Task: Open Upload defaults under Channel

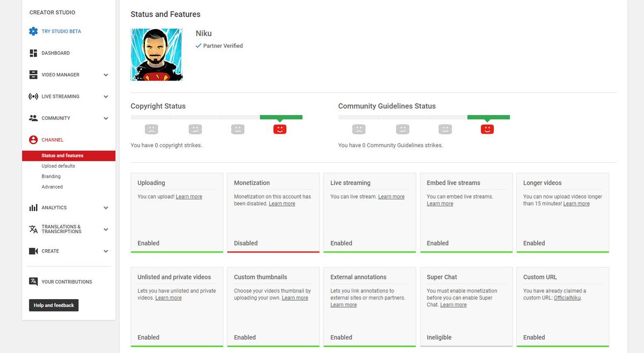Action: (58, 166)
